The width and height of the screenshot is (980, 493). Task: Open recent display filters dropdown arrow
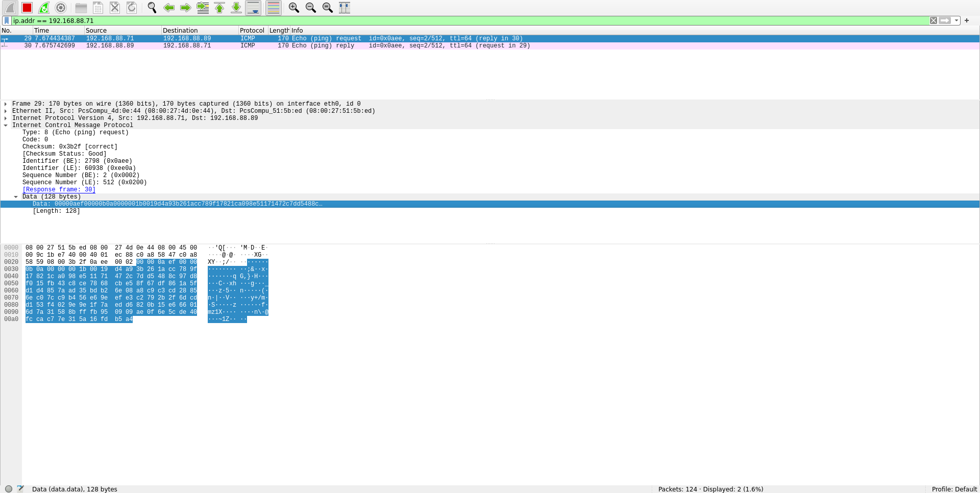point(957,21)
